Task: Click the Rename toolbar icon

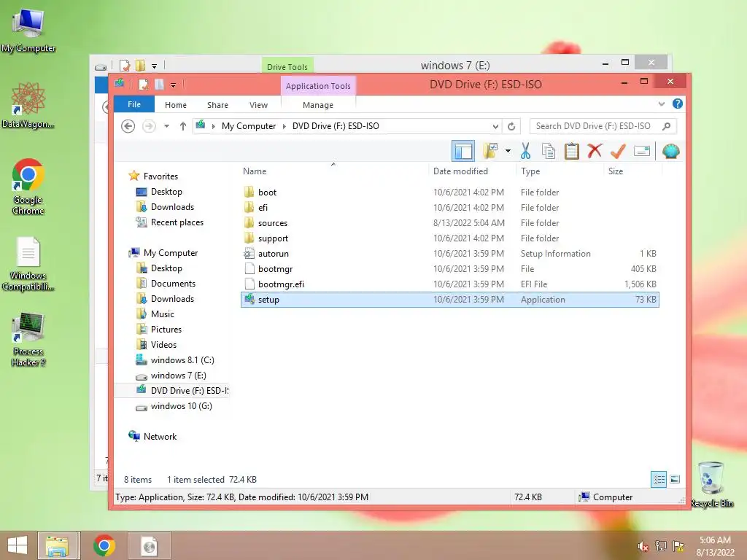Action: pos(642,152)
